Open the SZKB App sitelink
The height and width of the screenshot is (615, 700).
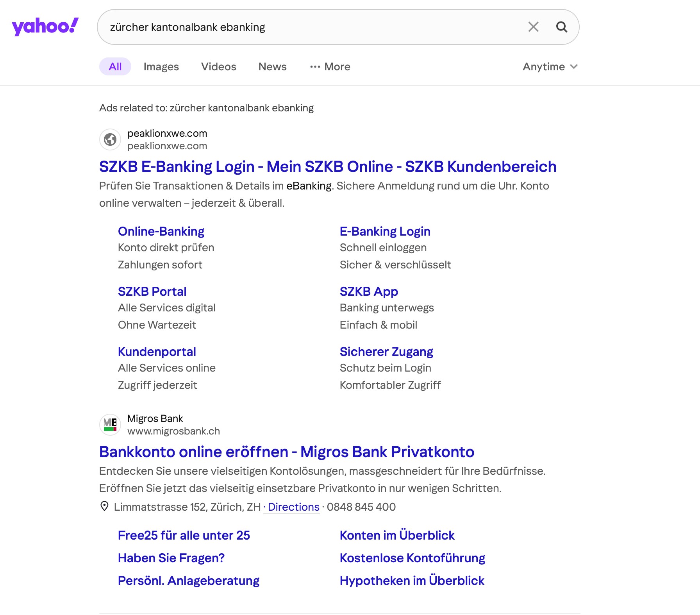pyautogui.click(x=369, y=291)
